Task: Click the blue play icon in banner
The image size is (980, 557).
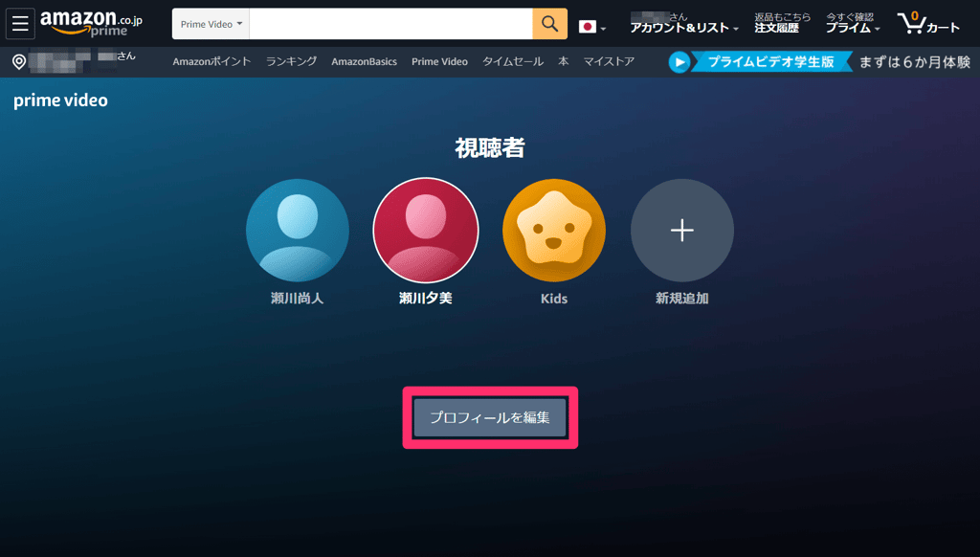Action: [x=679, y=62]
